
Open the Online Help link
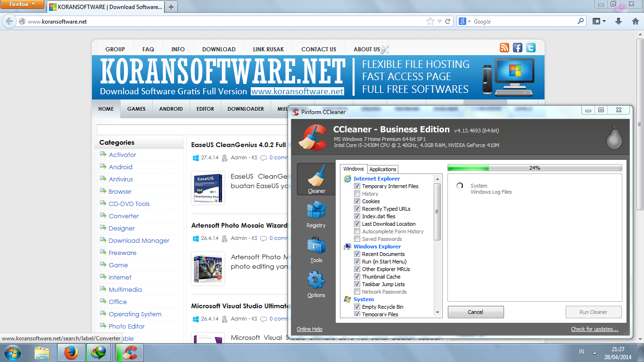click(309, 329)
